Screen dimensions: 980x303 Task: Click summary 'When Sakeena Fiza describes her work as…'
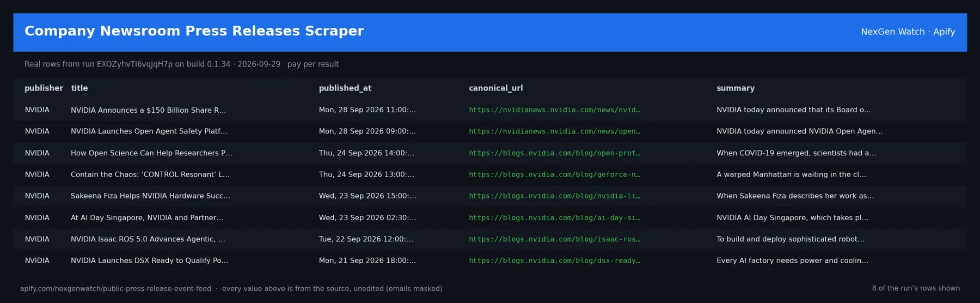[x=795, y=196]
